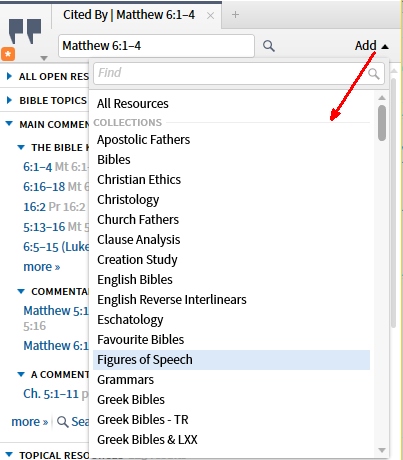Screen dimensions: 403x460
Task: Click the scroll down arrow of the collections list
Action: [382, 450]
